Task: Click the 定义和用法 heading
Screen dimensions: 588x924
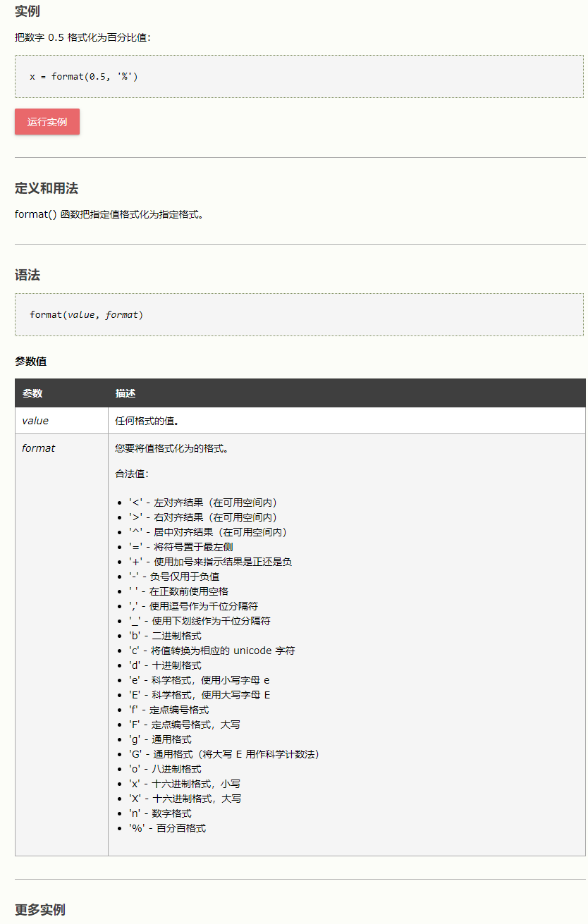Action: (x=47, y=188)
